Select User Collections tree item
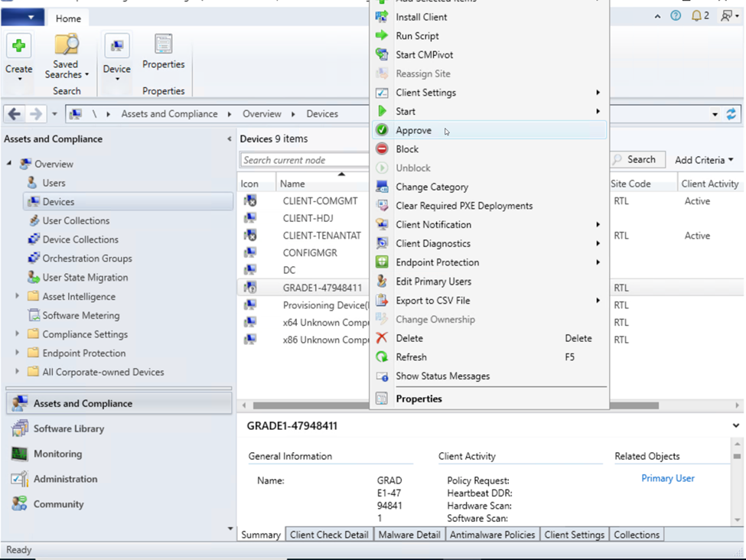746x560 pixels. coord(76,220)
